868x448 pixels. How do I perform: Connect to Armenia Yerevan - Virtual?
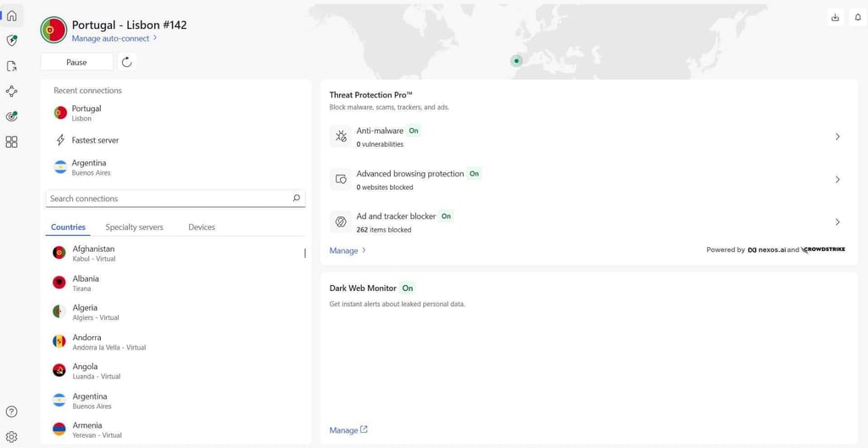click(x=175, y=429)
